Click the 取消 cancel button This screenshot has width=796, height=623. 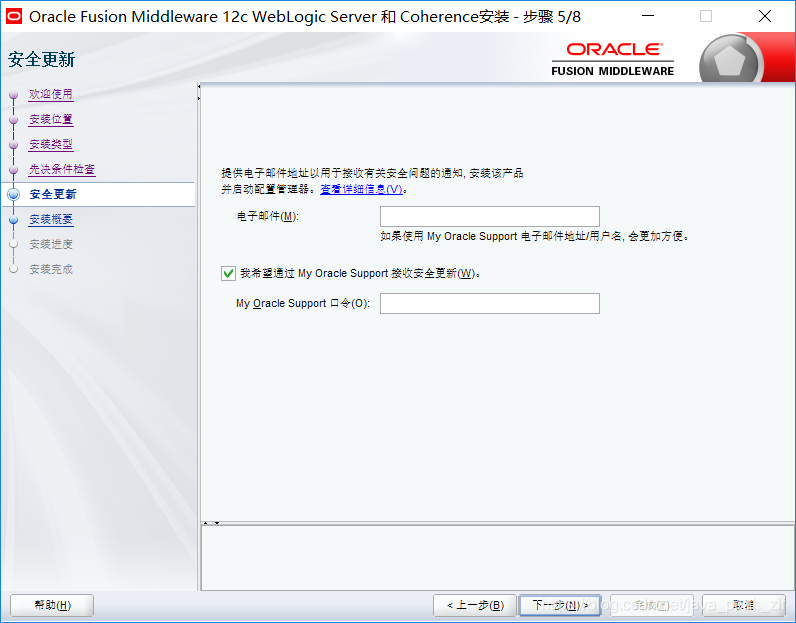pyautogui.click(x=744, y=605)
